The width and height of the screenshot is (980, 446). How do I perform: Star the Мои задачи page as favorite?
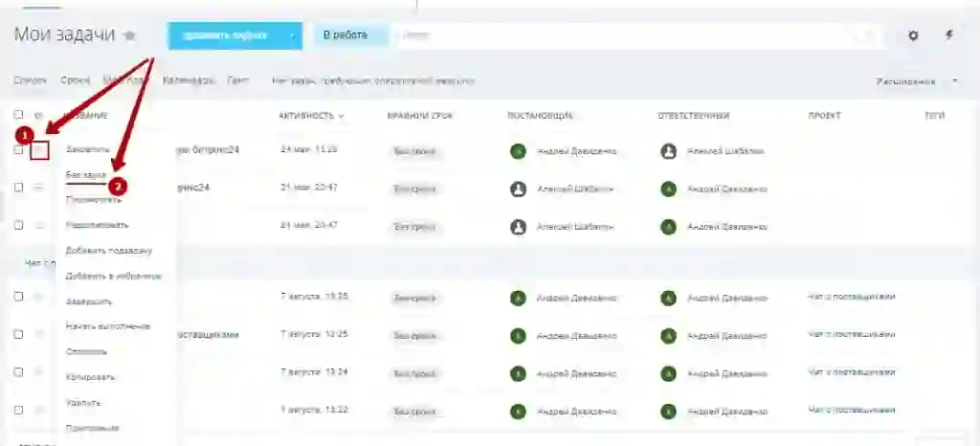coord(129,35)
